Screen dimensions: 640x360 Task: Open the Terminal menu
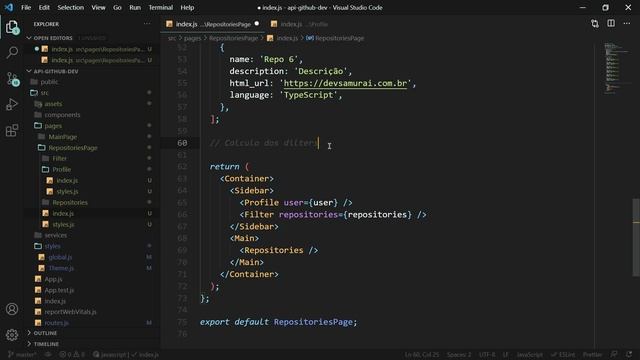coord(160,7)
